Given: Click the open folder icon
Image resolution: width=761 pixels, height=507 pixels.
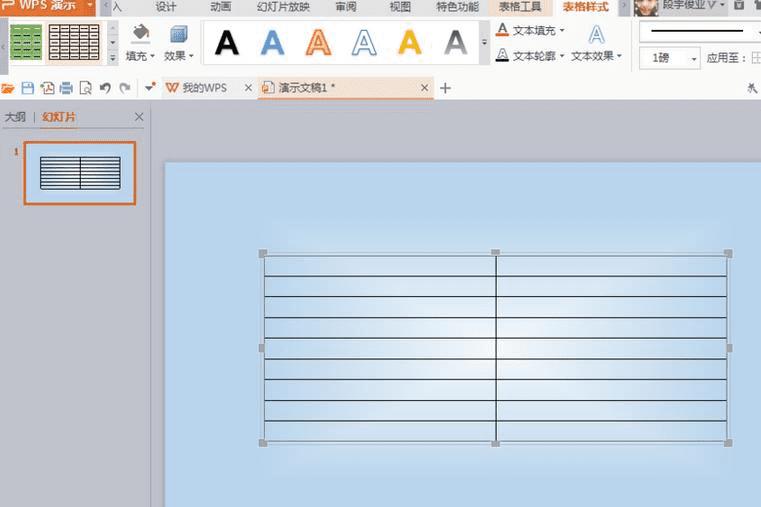Looking at the screenshot, I should pos(7,88).
